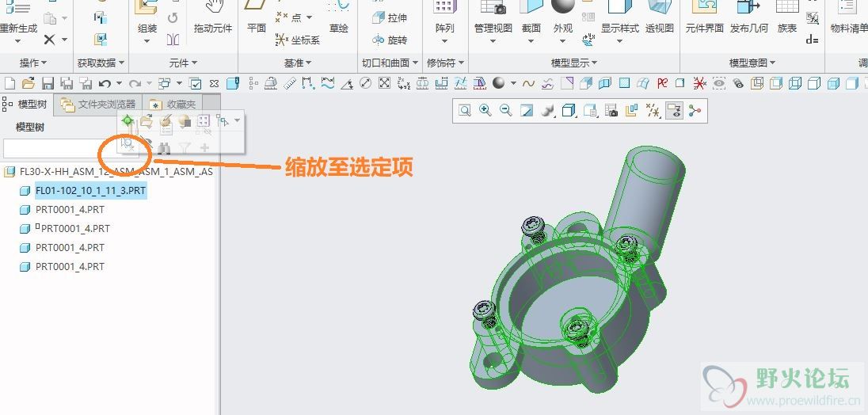This screenshot has width=868, height=415.
Task: Click the Bill of Materials (物料清单) button
Action: tap(849, 17)
